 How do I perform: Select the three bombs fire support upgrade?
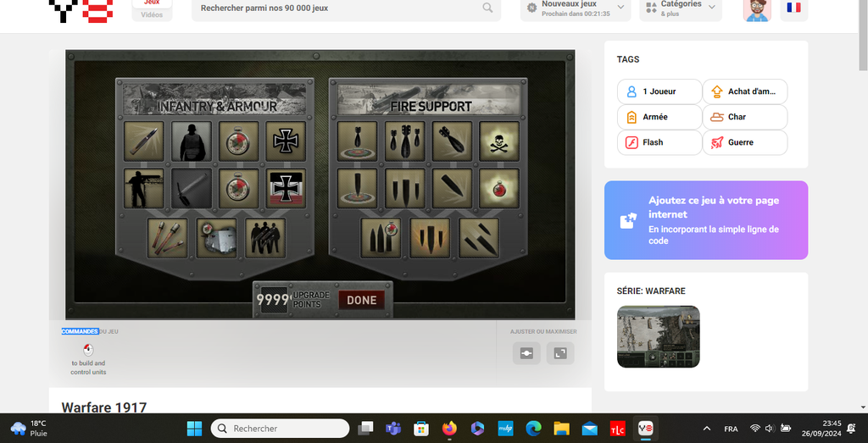(x=404, y=141)
